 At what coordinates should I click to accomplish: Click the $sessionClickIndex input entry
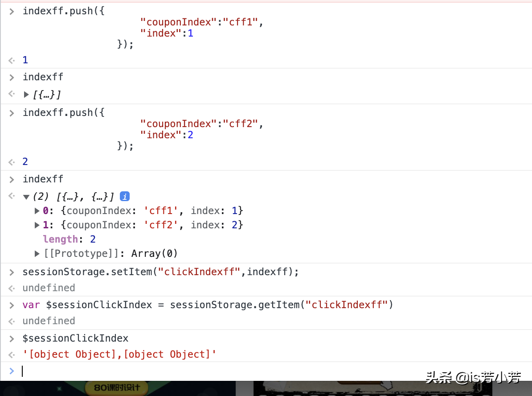pos(75,338)
